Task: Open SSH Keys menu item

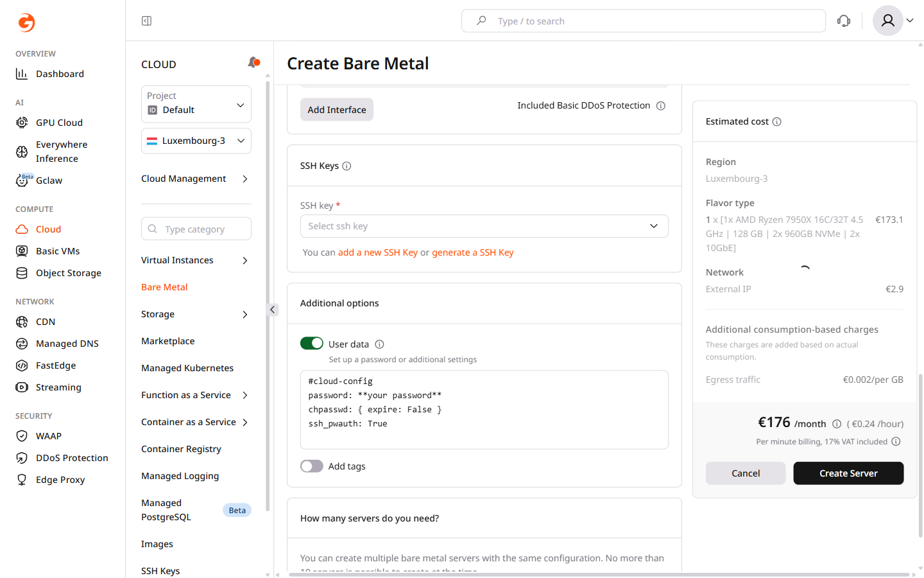Action: 160,571
